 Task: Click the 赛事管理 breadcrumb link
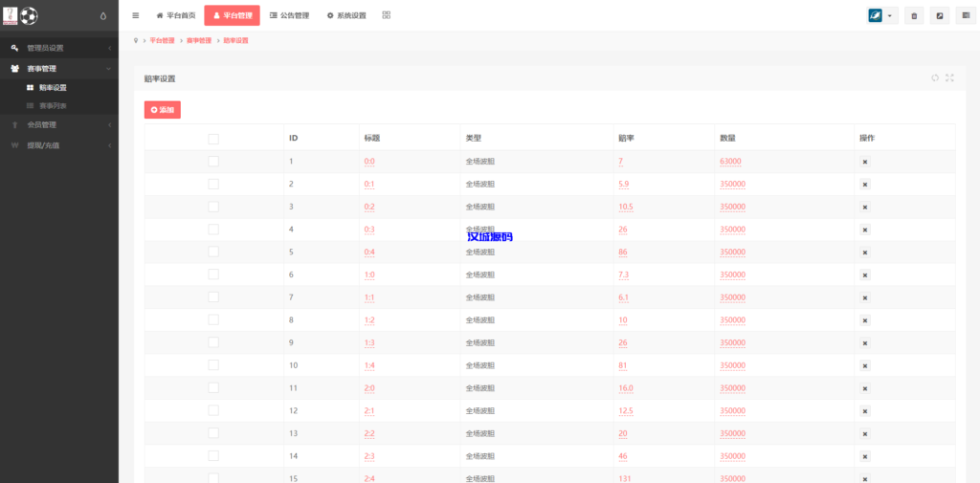coord(199,40)
